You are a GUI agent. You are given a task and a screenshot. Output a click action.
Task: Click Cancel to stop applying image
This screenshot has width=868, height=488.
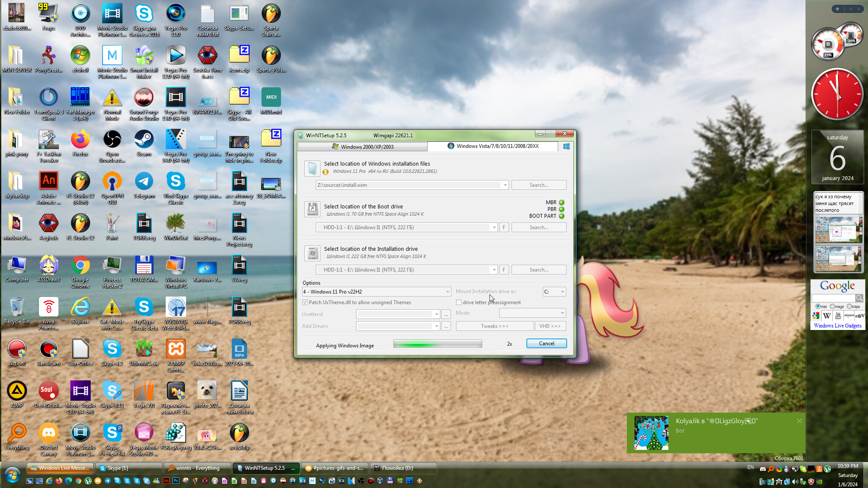pyautogui.click(x=546, y=344)
